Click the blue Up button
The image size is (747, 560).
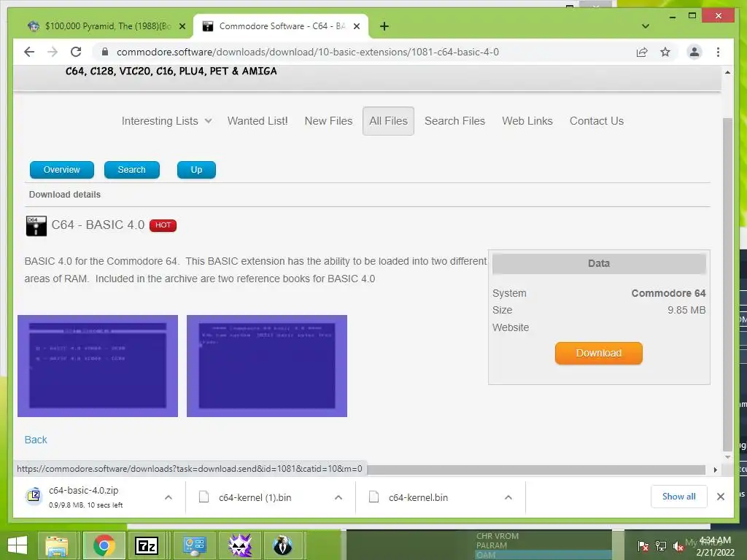pos(196,170)
